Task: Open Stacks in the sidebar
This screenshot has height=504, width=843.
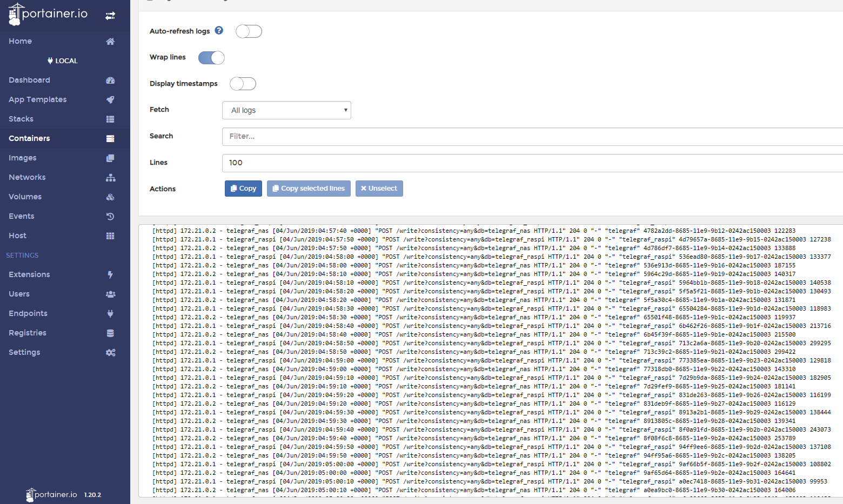Action: click(21, 119)
